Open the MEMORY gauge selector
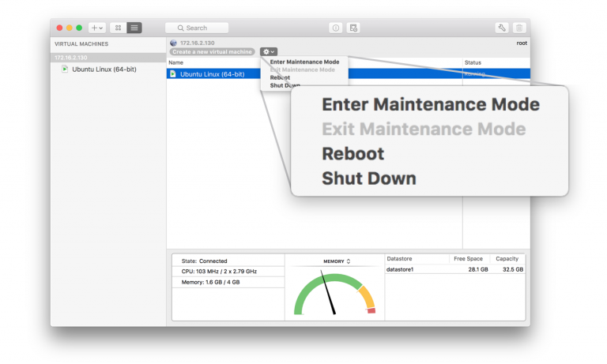The height and width of the screenshot is (364, 607). click(337, 261)
